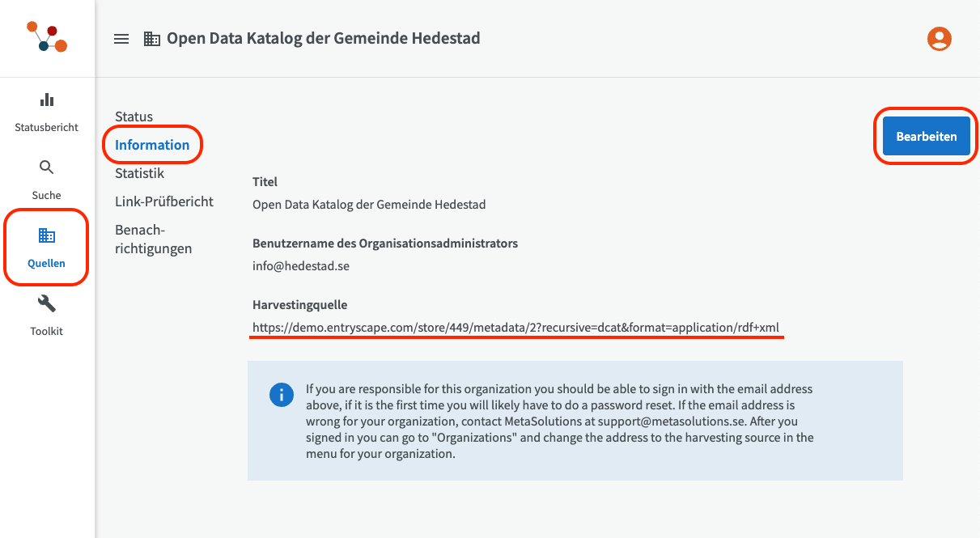The width and height of the screenshot is (980, 538).
Task: Click the Statusbericht label in sidebar
Action: click(x=47, y=128)
